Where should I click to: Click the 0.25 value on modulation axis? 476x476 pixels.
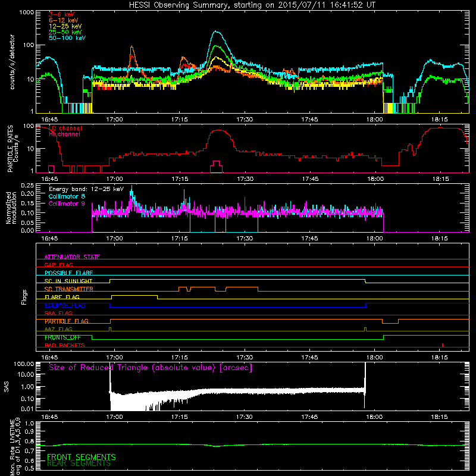[27, 186]
